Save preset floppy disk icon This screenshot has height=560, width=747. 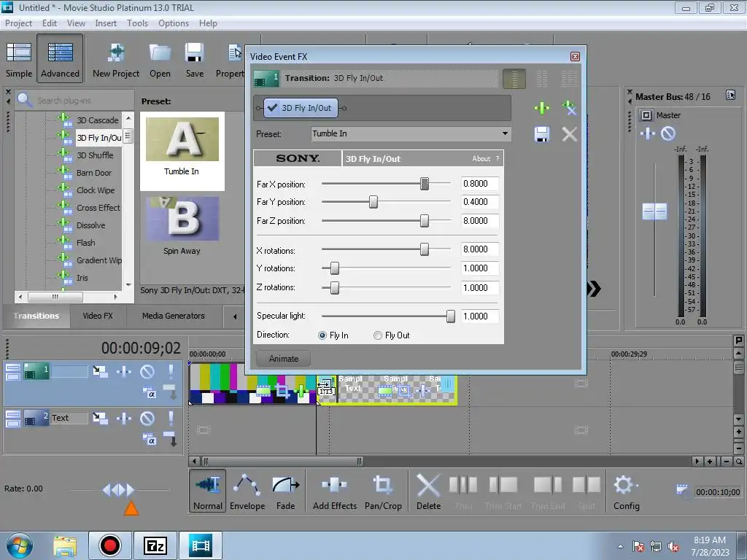(x=542, y=134)
